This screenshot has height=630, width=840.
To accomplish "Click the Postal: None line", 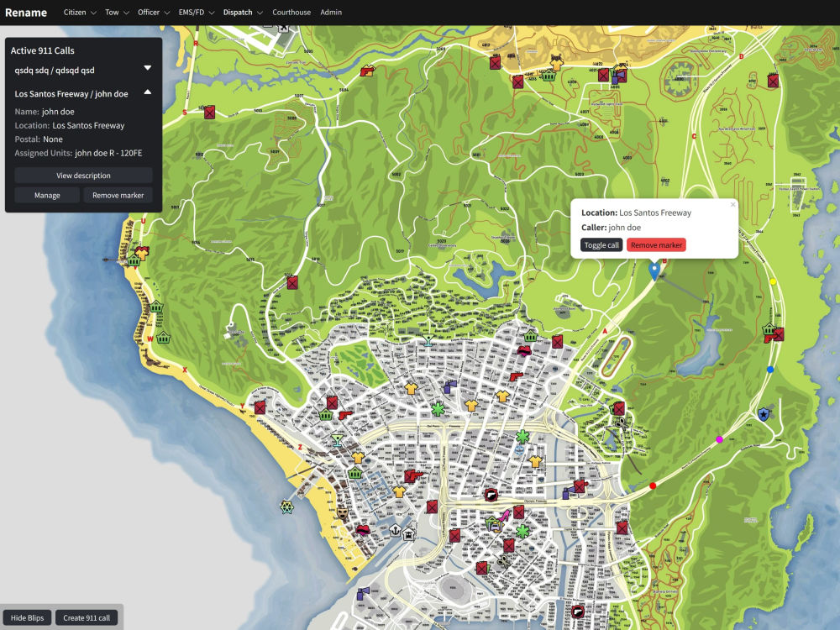I will [39, 139].
